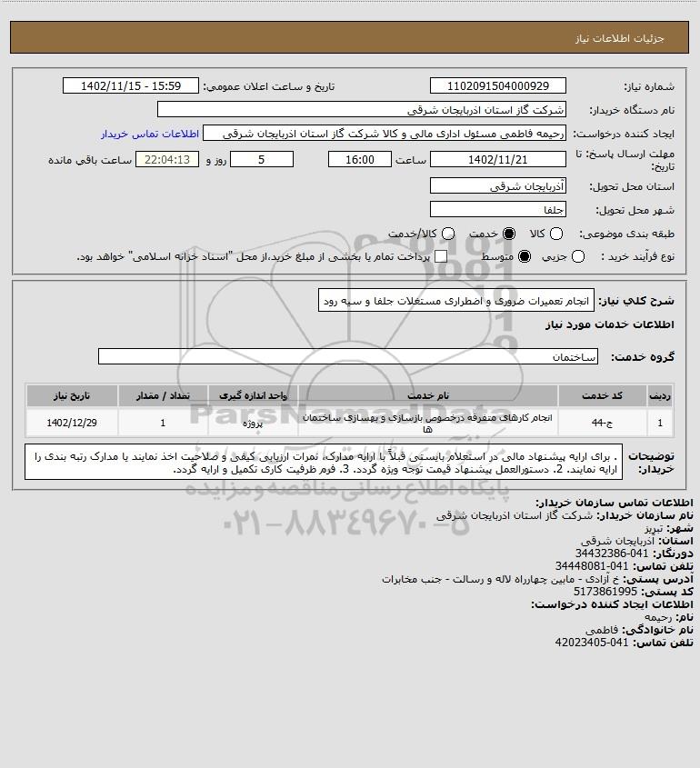
Task: Click the deadline hour field 16:00
Action: [360, 160]
